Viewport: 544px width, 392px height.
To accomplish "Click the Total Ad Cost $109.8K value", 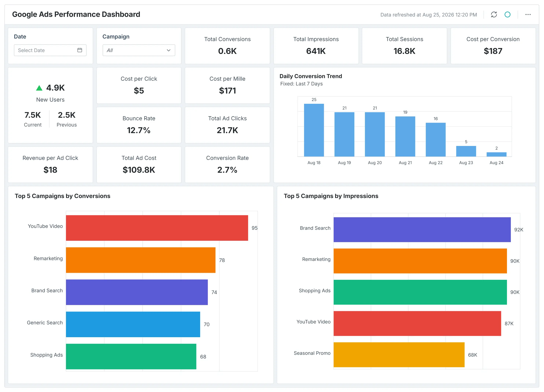I will 139,170.
